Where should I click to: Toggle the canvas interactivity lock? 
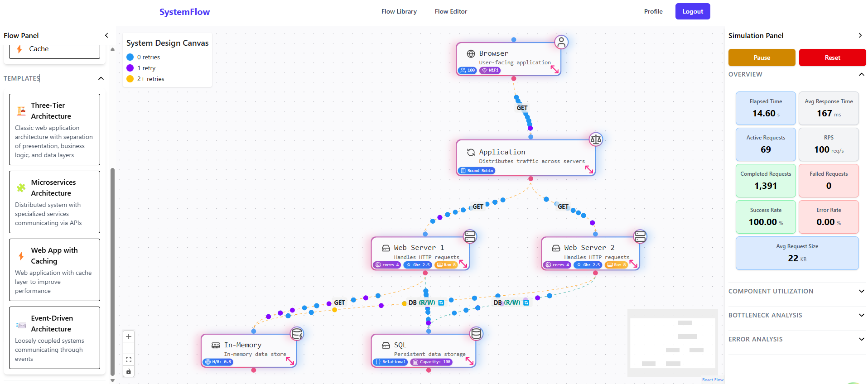click(x=129, y=372)
